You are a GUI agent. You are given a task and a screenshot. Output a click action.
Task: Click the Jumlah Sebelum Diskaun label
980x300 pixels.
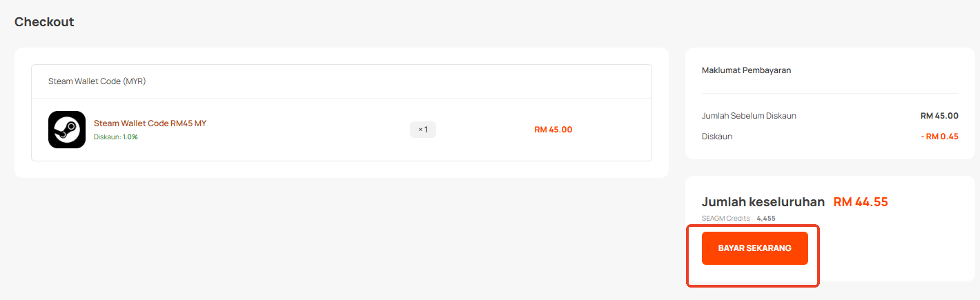click(x=749, y=116)
